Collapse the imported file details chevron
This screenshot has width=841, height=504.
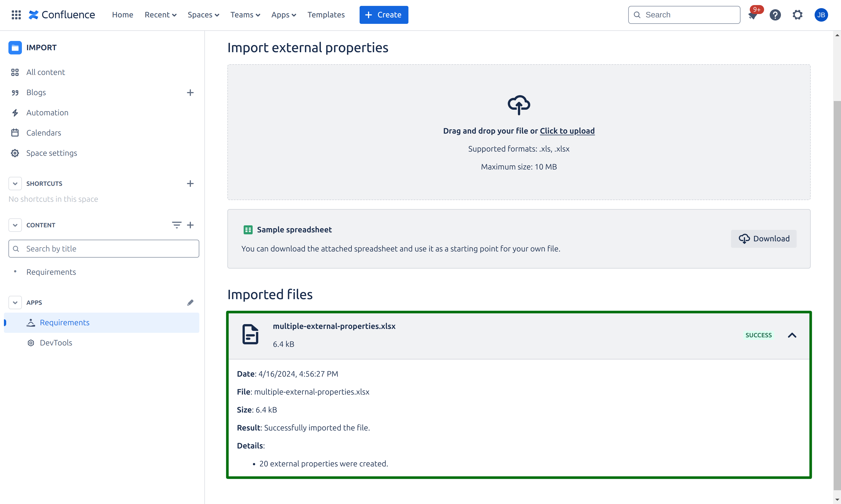[x=792, y=335]
